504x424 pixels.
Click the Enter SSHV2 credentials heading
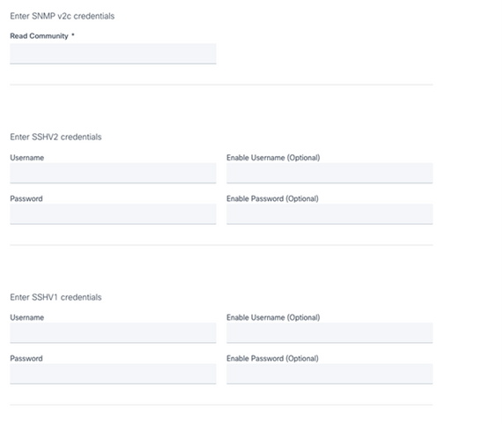click(56, 137)
